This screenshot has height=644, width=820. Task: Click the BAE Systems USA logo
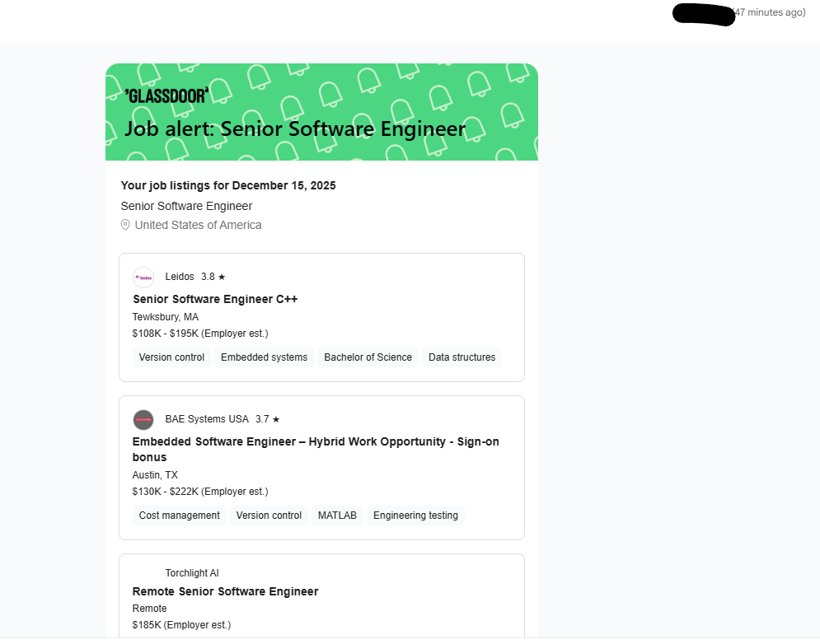pos(143,419)
